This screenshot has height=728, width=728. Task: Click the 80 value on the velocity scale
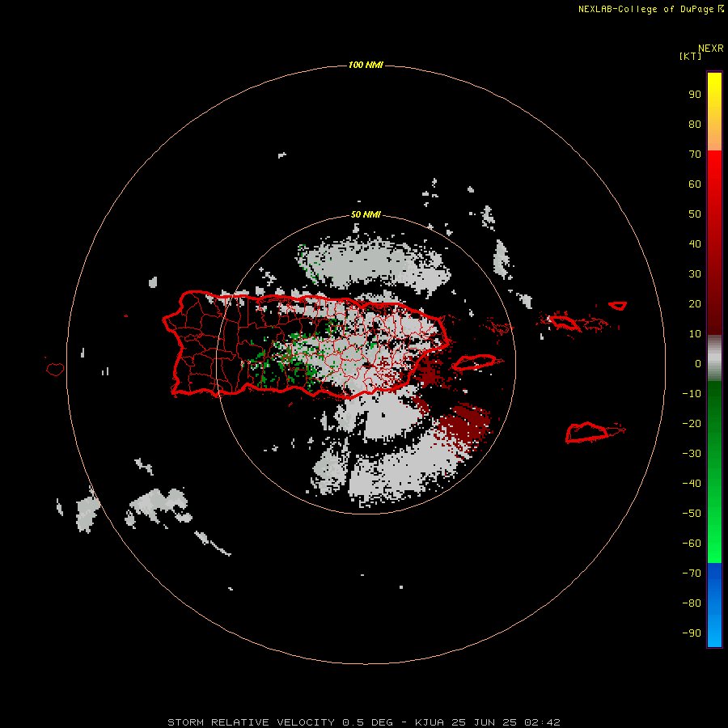point(695,125)
